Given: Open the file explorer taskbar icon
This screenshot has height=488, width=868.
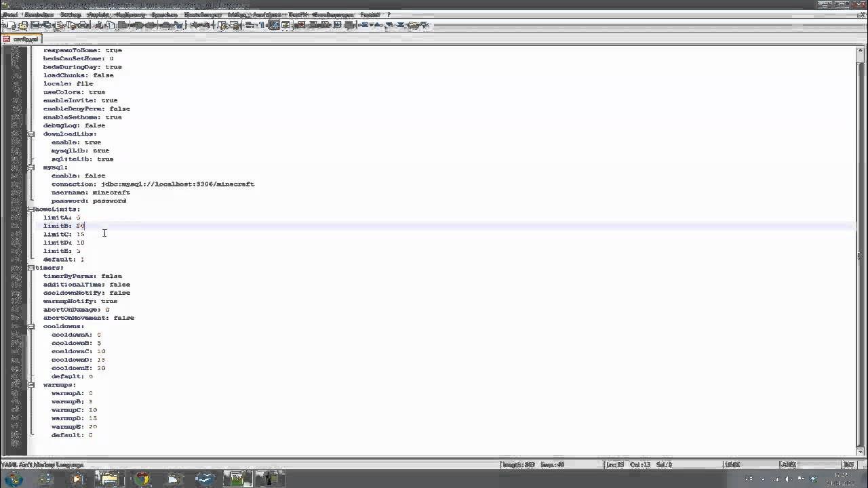Looking at the screenshot, I should pyautogui.click(x=109, y=479).
